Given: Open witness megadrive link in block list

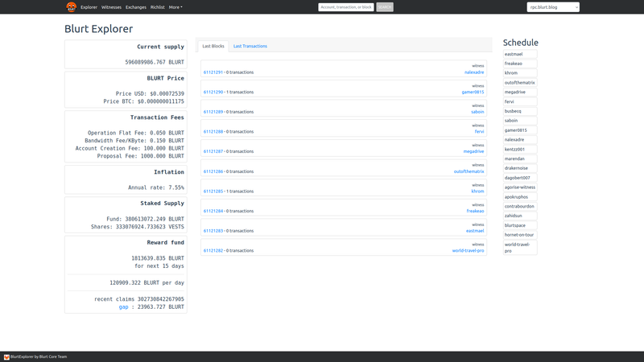Looking at the screenshot, I should 473,151.
